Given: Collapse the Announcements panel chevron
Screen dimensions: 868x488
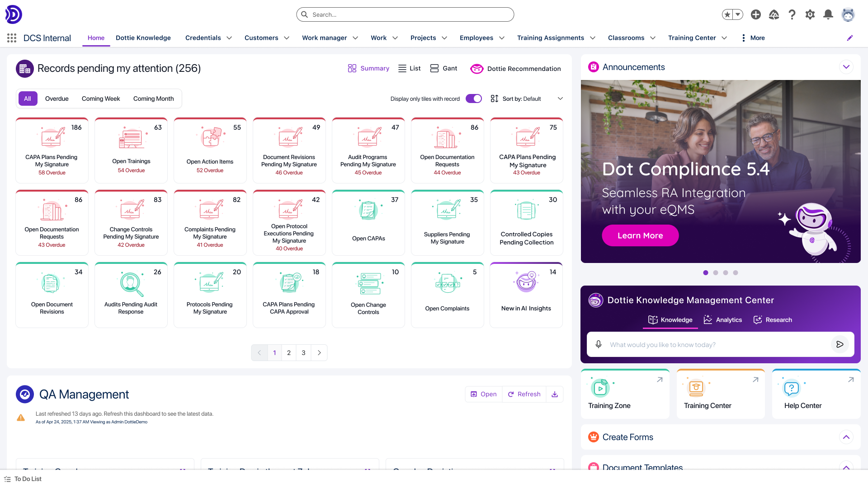Looking at the screenshot, I should click(846, 67).
